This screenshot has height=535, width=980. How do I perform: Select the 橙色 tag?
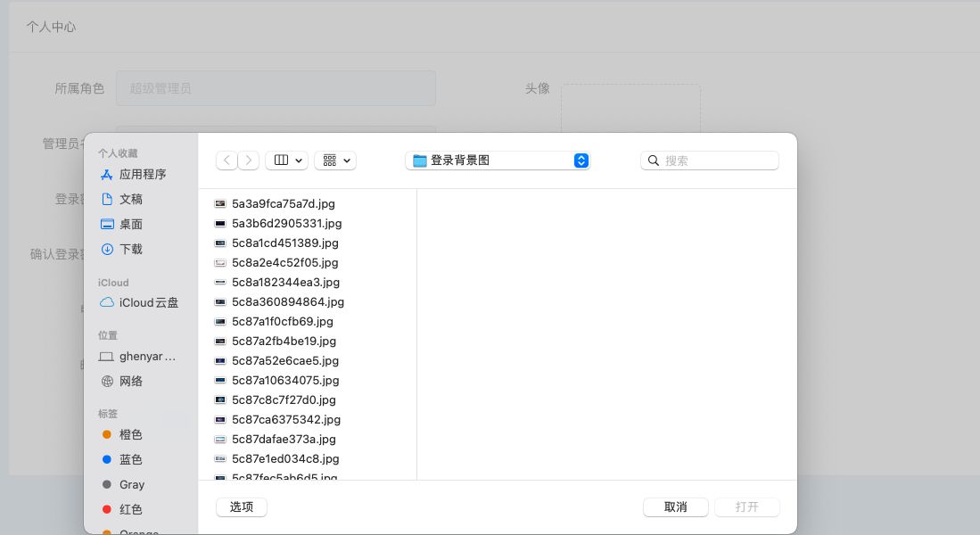coord(130,434)
